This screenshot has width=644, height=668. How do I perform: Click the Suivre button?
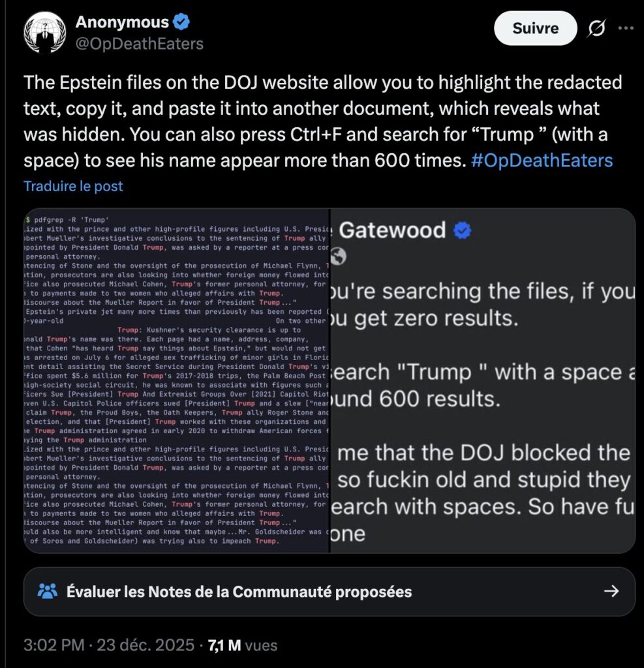point(535,28)
